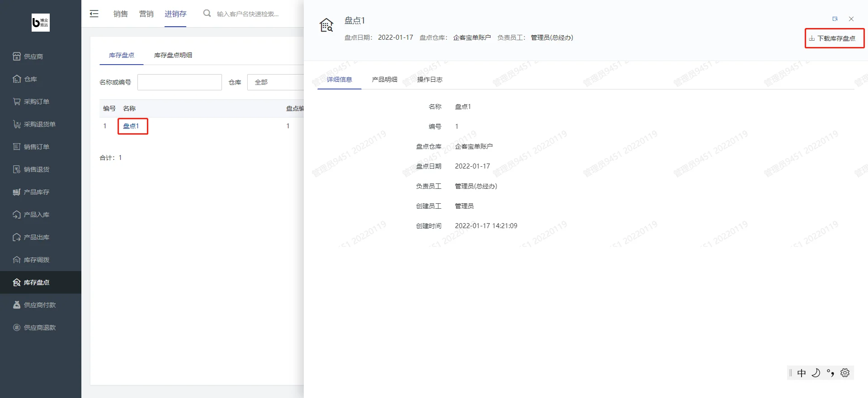Open the 仓库 dropdown showing 全部
This screenshot has width=868, height=398.
[x=276, y=82]
